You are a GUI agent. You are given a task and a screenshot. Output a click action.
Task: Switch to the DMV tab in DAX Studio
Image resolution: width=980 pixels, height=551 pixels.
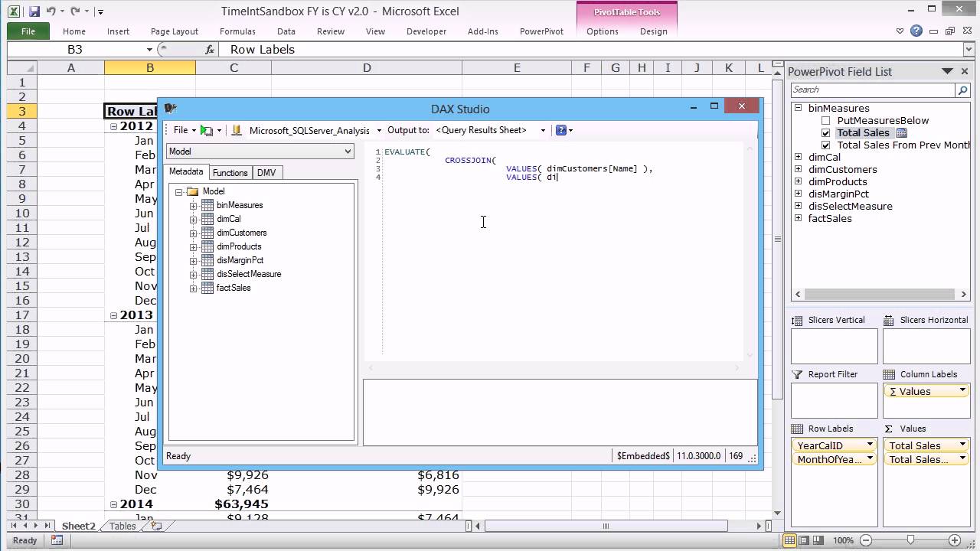[266, 173]
